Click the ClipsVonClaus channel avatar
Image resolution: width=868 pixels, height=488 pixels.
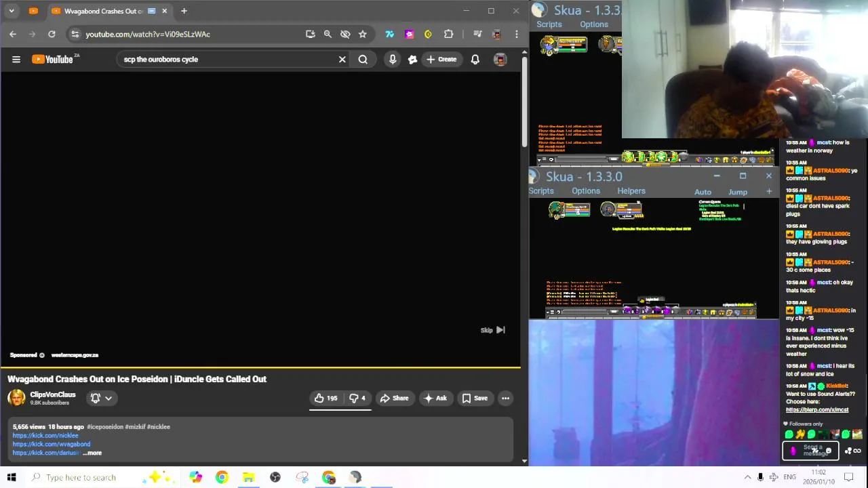pos(16,398)
